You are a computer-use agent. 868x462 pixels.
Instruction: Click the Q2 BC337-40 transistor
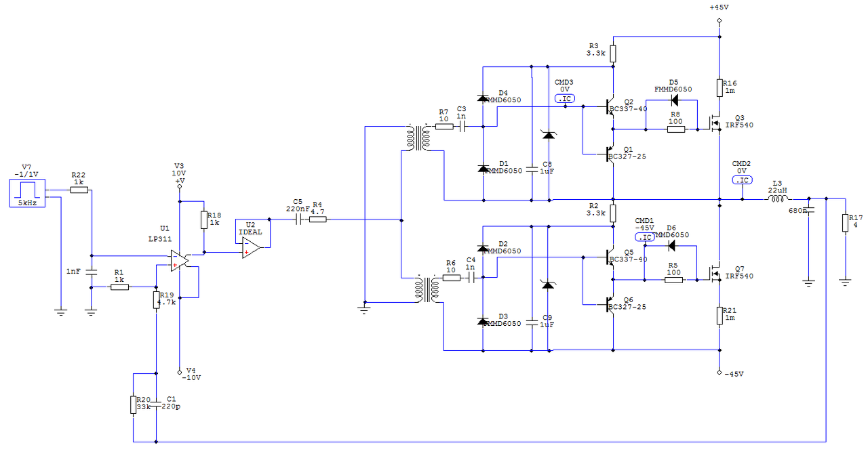click(609, 106)
